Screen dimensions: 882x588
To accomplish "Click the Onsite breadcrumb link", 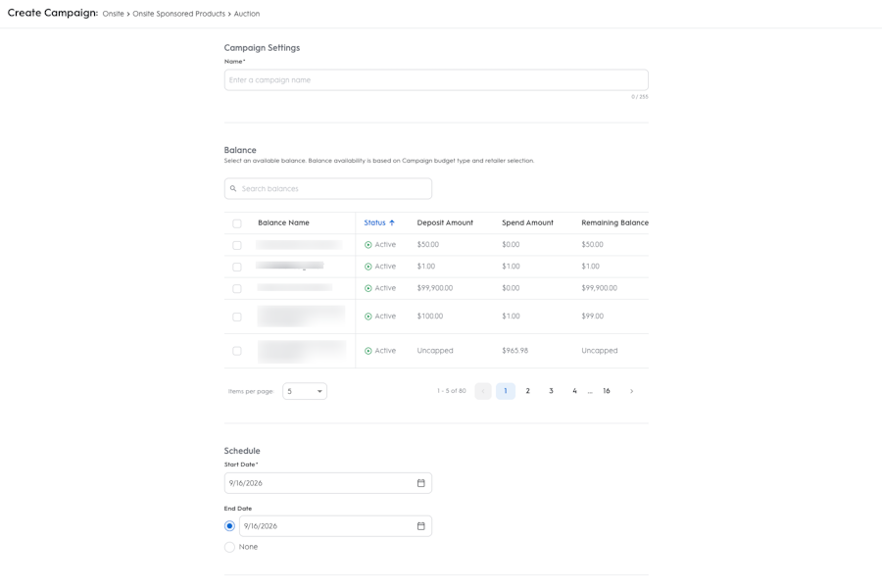I will (113, 14).
